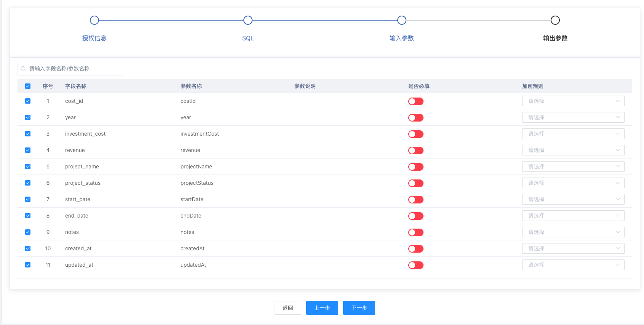
Task: Click the search magnifier icon in field filter
Action: pos(23,69)
